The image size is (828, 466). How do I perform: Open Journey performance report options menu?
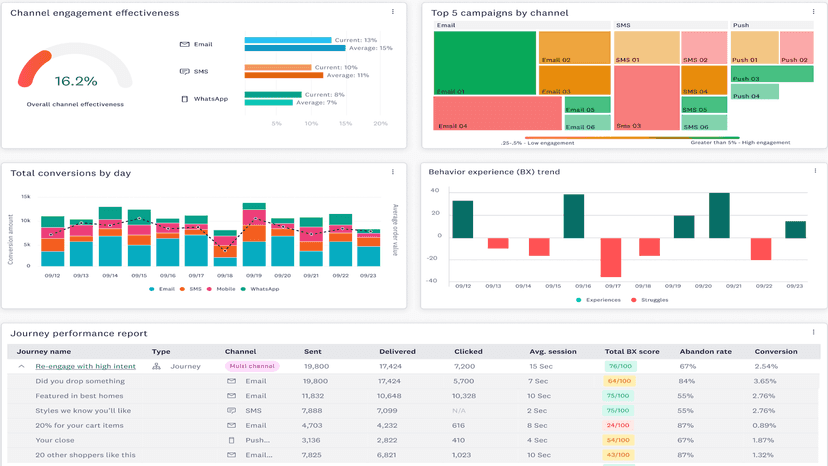[813, 332]
